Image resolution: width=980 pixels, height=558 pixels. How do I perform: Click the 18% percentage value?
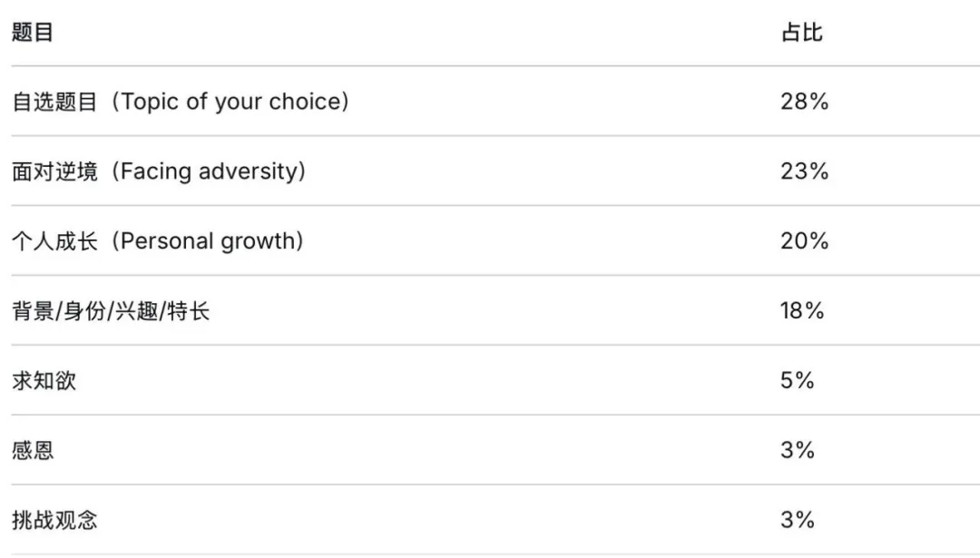click(802, 310)
